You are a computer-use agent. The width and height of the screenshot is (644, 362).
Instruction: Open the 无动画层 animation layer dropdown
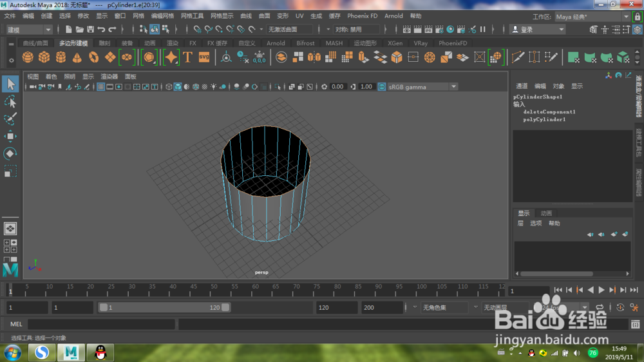506,307
